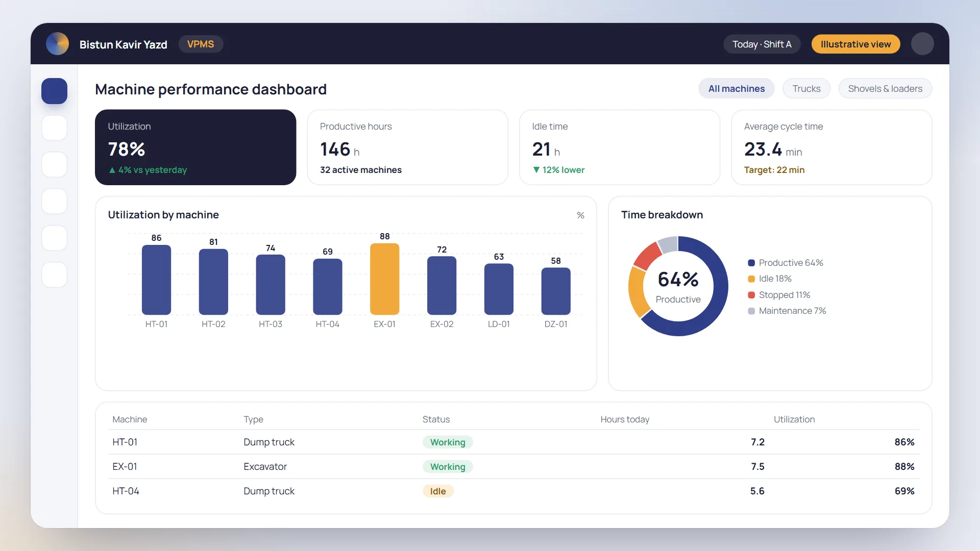Open the Today · Shift A selector

point(762,44)
